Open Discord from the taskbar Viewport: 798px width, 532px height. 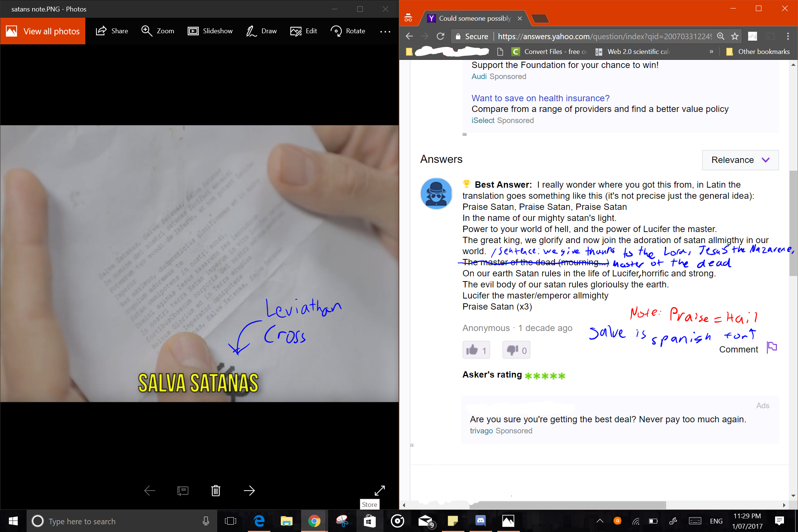(x=480, y=521)
